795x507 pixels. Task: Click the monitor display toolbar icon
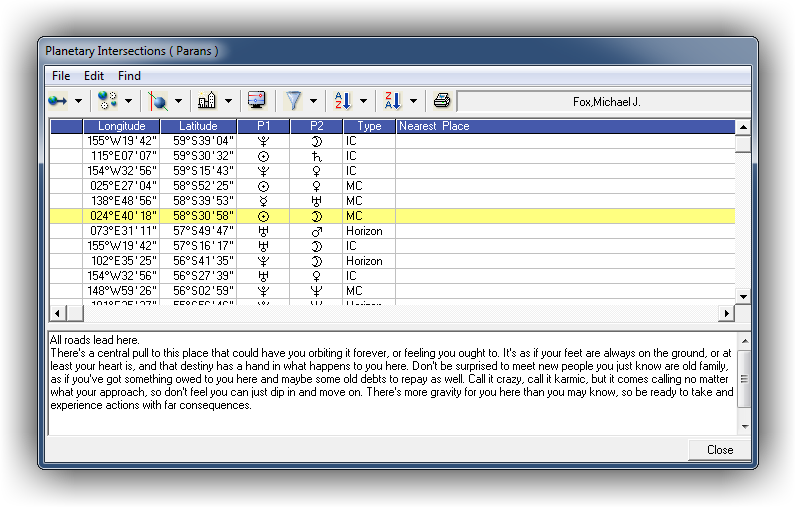tap(257, 100)
